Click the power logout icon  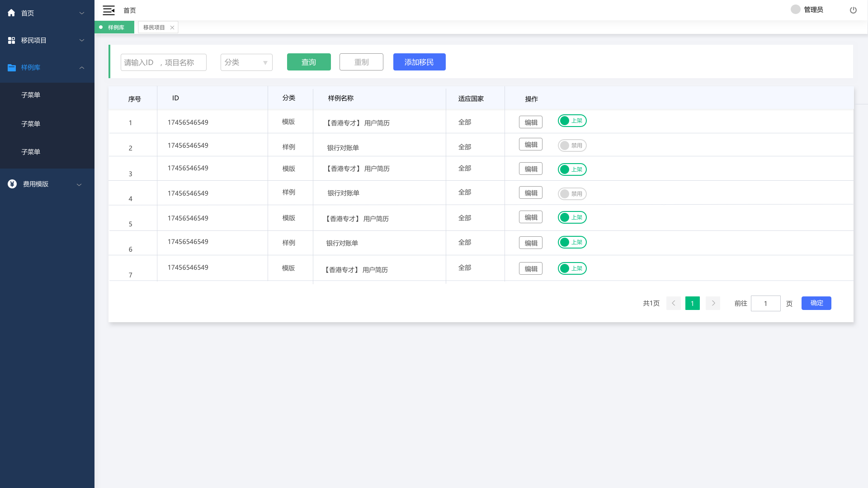[x=853, y=10]
